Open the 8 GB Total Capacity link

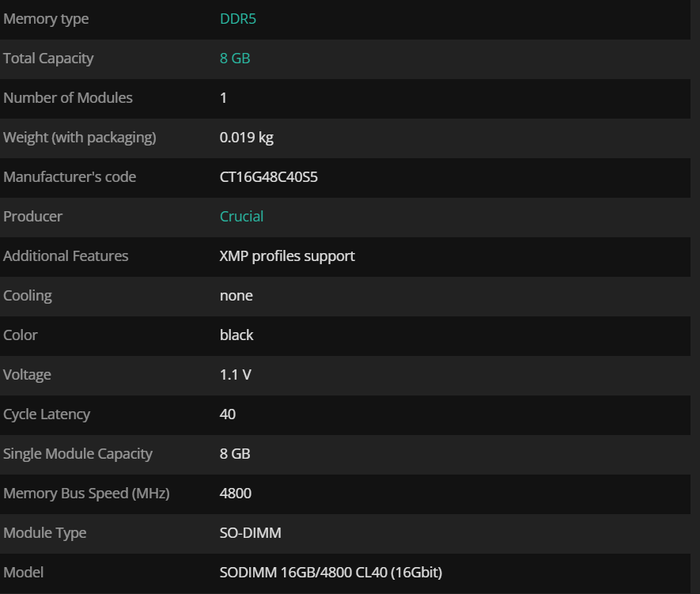pos(234,59)
